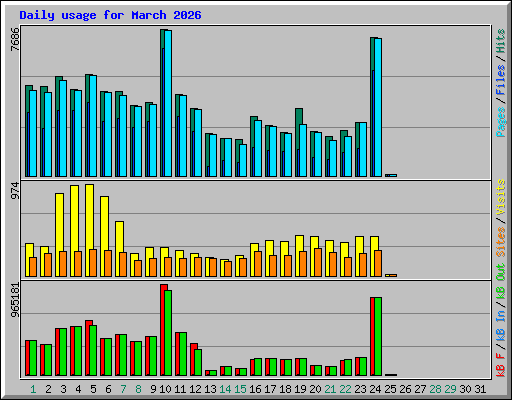Click the 974 axis value
The height and width of the screenshot is (400, 512).
pos(15,191)
